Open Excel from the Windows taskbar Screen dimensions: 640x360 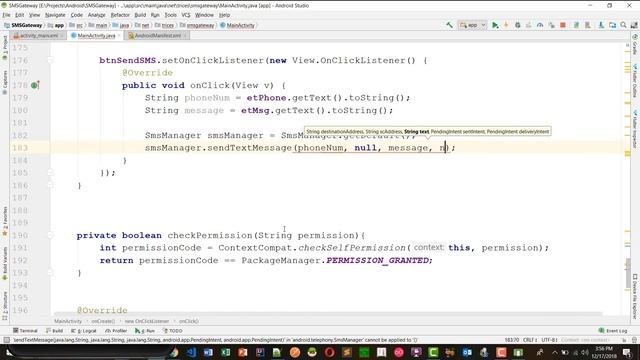(x=225, y=352)
